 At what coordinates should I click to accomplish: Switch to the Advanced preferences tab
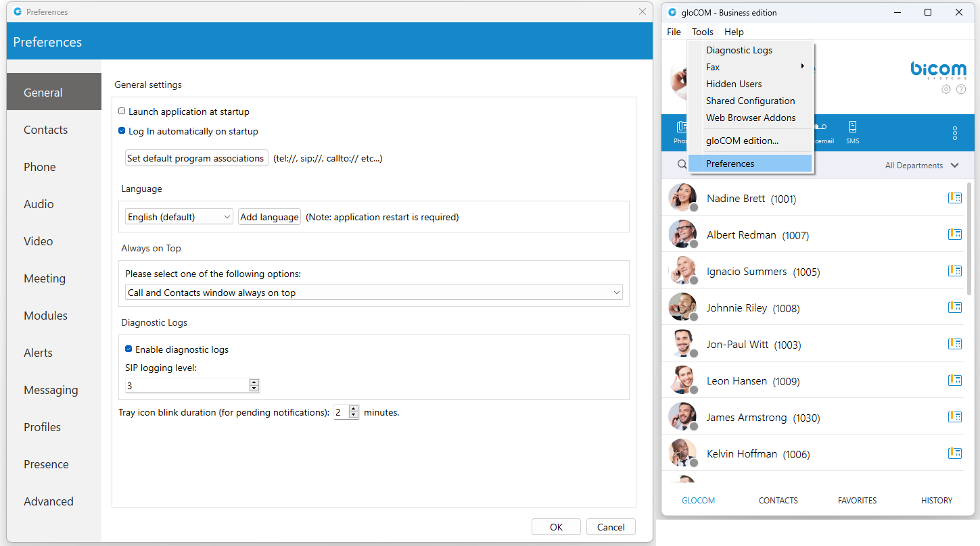(54, 501)
